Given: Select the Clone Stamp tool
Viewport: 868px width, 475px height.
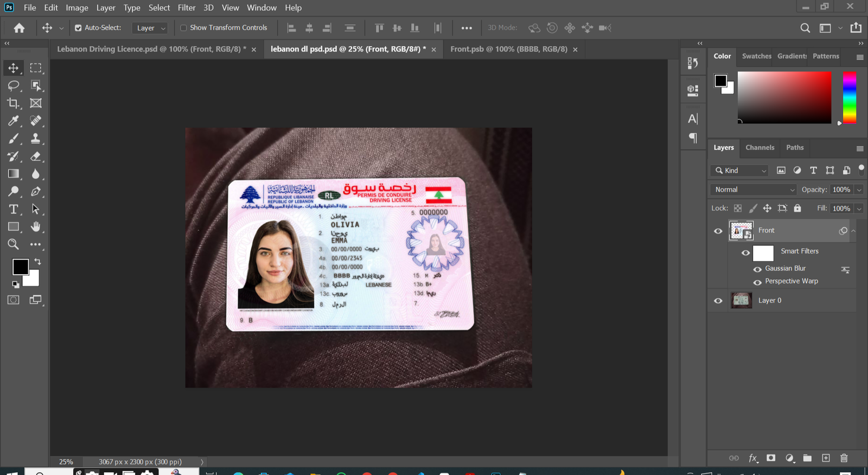Looking at the screenshot, I should click(36, 138).
